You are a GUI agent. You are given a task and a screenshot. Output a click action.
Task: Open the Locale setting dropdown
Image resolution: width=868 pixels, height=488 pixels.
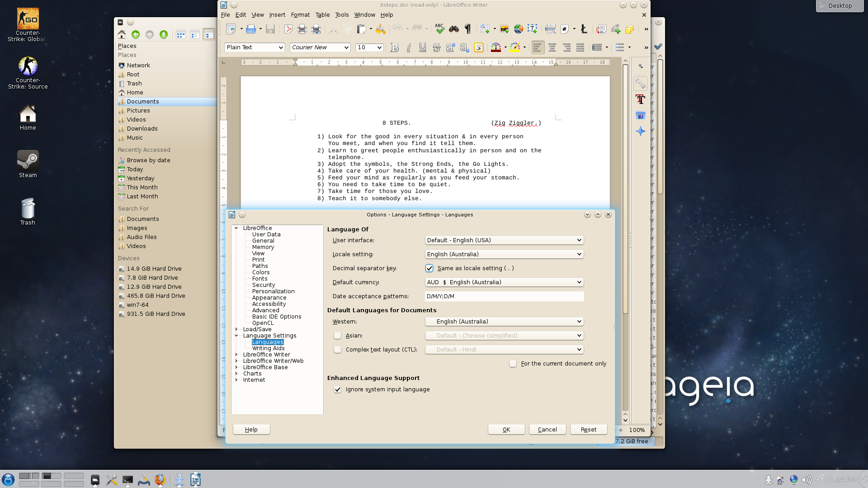click(504, 254)
